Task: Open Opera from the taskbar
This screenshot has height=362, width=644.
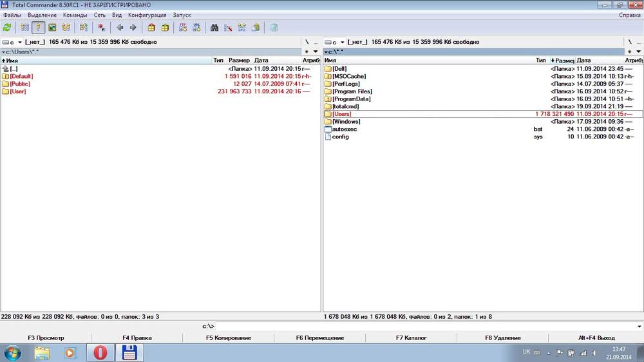Action: (100, 353)
